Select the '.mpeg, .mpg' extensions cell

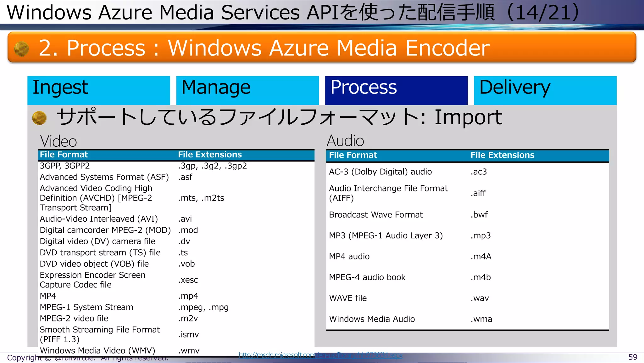[203, 307]
